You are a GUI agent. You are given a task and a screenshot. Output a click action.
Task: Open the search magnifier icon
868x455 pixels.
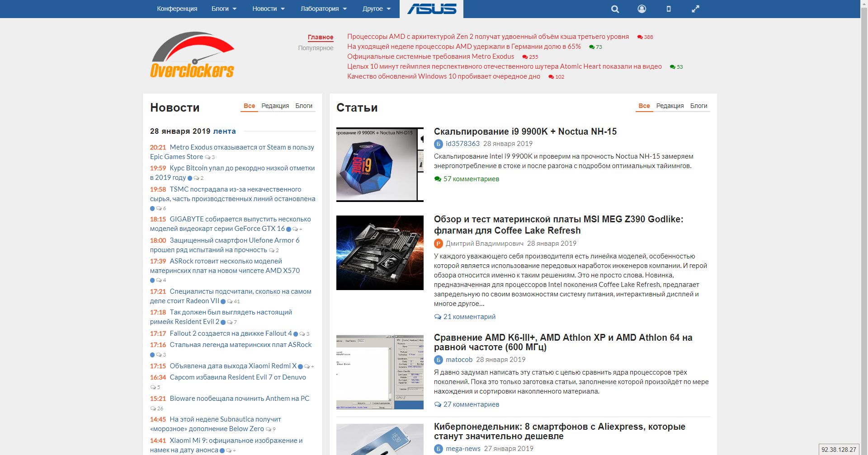[x=615, y=9]
